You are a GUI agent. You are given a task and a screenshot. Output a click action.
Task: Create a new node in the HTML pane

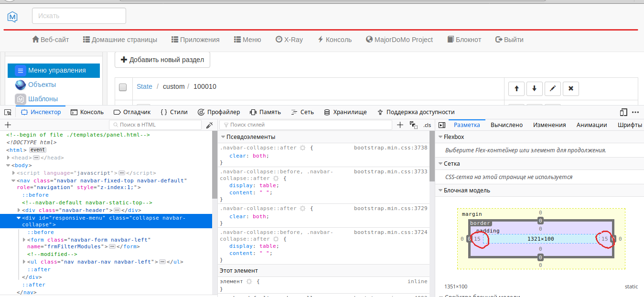[8, 125]
